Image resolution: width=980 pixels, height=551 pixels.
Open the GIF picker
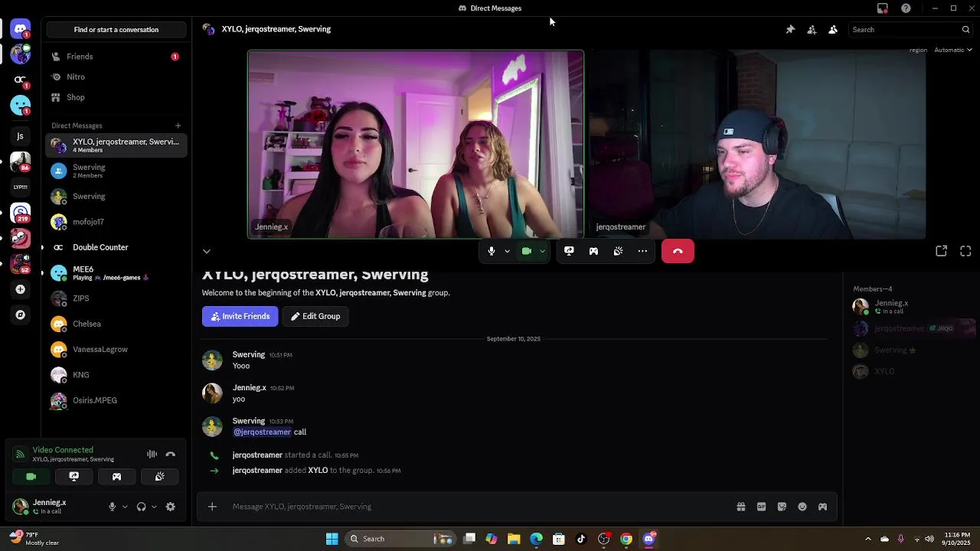click(761, 507)
